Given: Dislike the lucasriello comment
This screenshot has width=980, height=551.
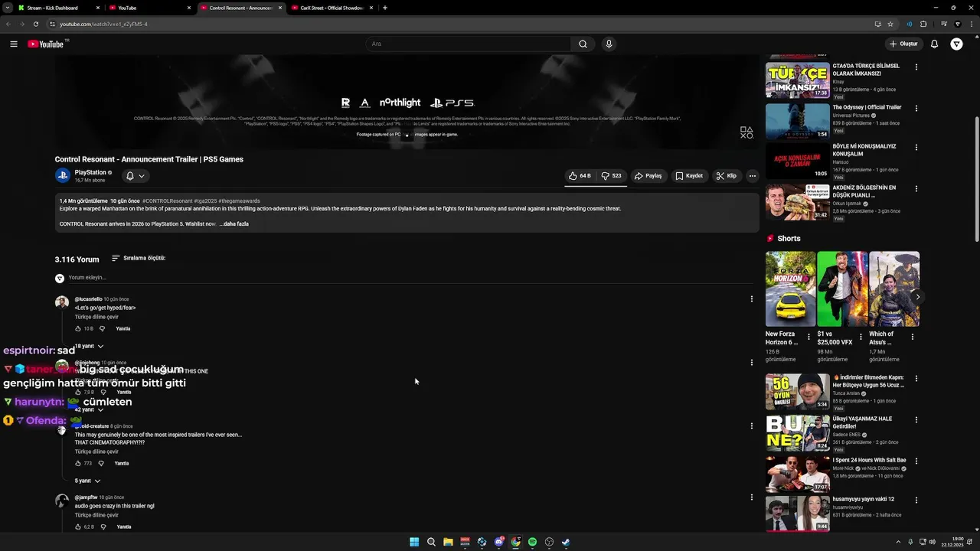Looking at the screenshot, I should 102,328.
